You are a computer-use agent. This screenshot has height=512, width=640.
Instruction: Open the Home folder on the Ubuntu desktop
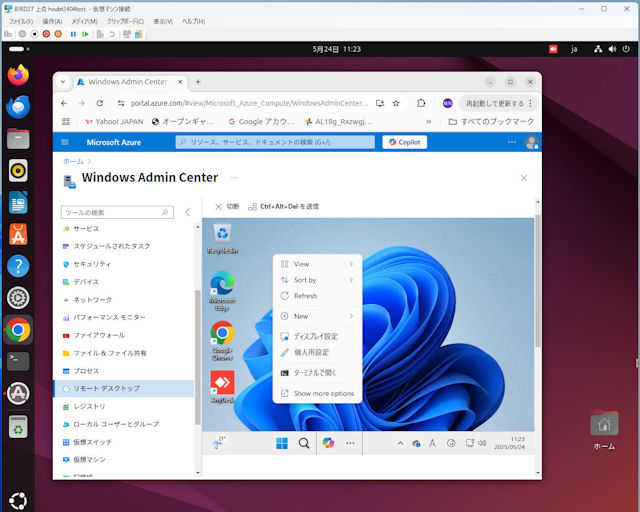(604, 430)
